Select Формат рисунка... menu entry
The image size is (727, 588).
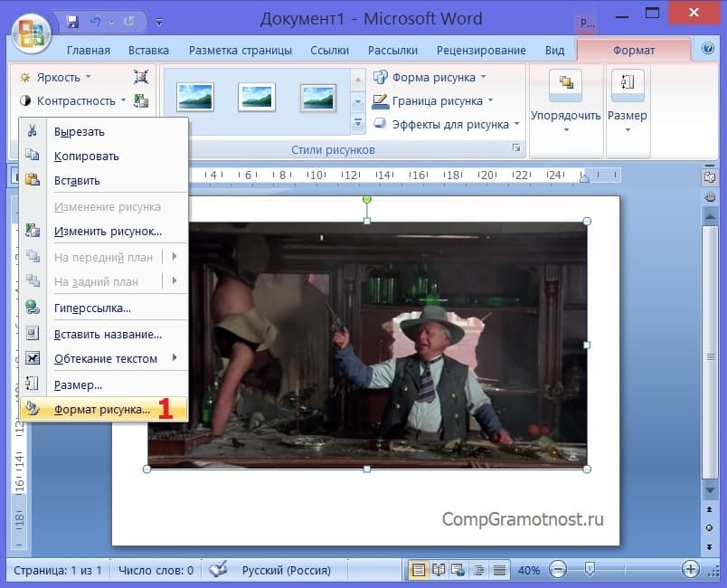[x=103, y=409]
